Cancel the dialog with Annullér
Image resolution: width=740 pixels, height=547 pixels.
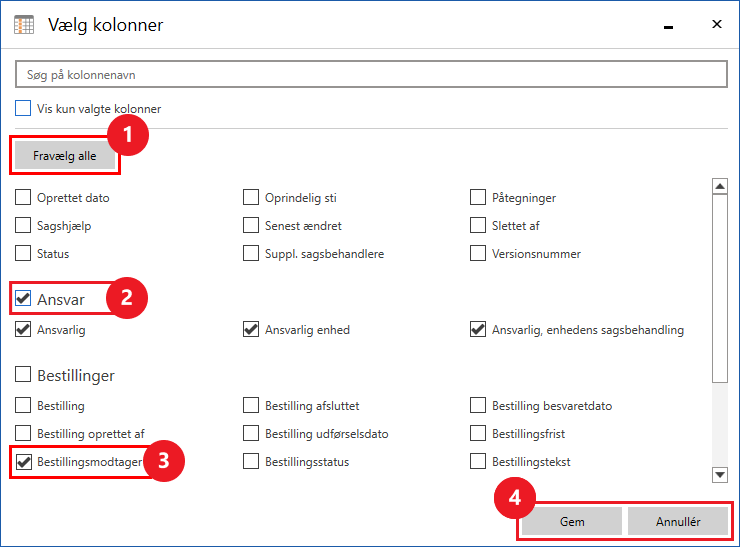678,521
